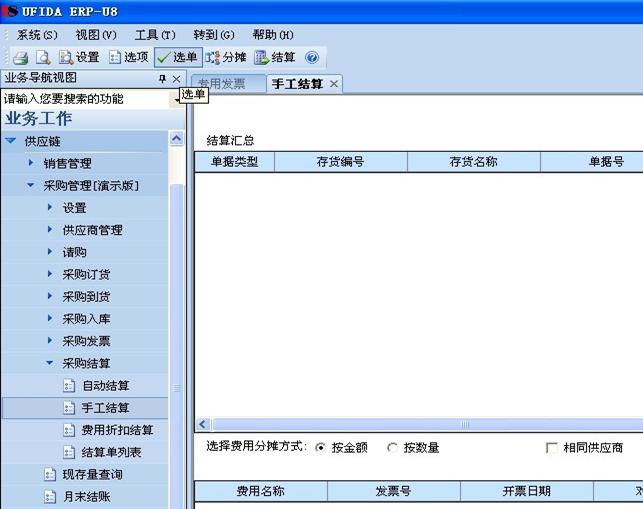The height and width of the screenshot is (509, 643).
Task: Click the printer icon in toolbar
Action: 20,57
